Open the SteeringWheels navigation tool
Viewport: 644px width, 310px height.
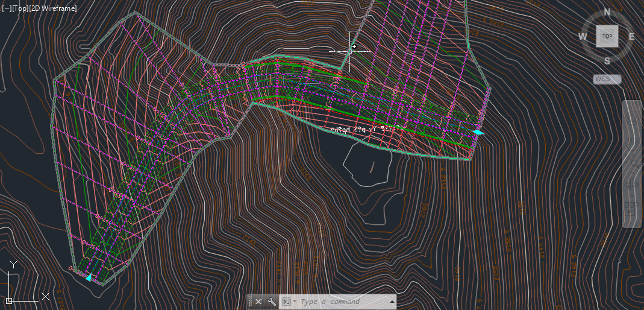pyautogui.click(x=632, y=117)
